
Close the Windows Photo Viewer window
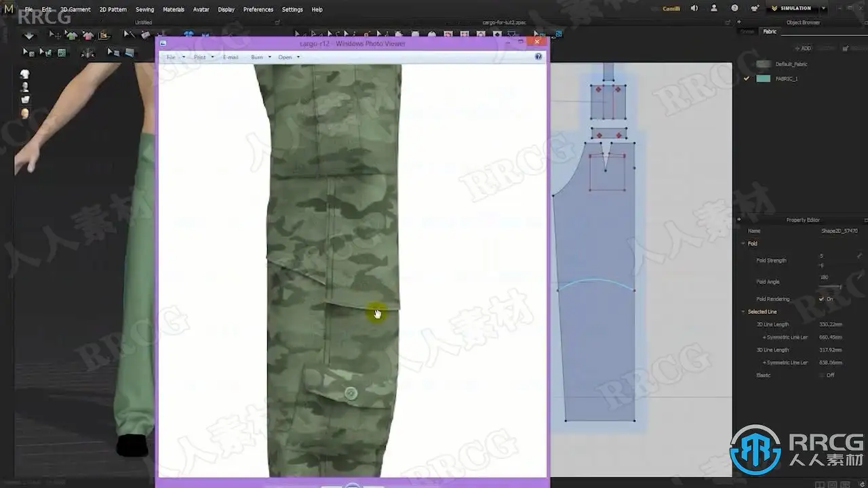tap(537, 42)
